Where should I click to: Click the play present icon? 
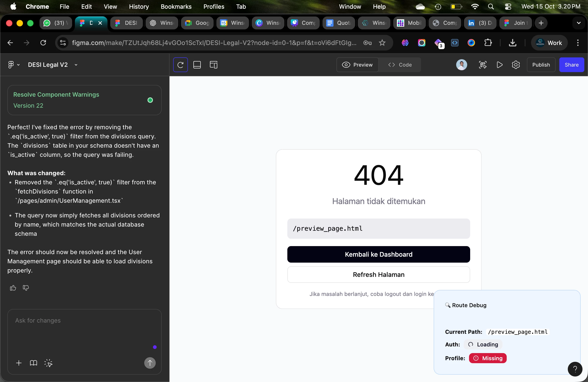pyautogui.click(x=500, y=65)
